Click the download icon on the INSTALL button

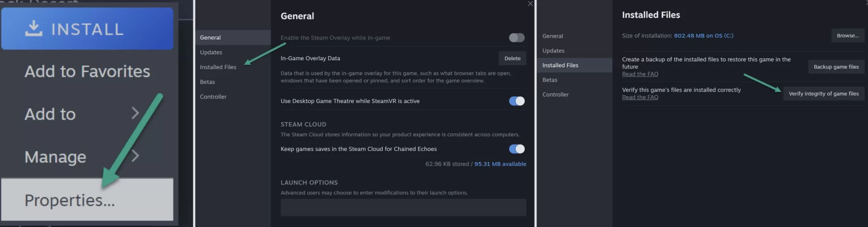34,28
